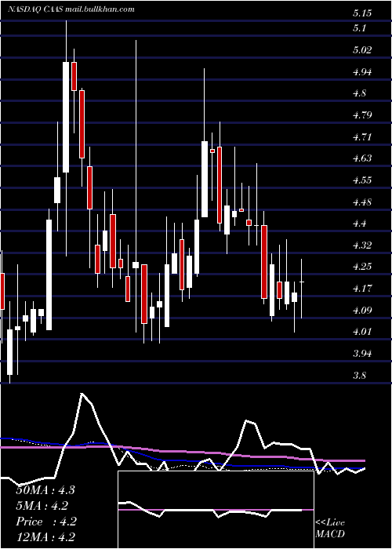
Task: Click the 5MA : 4.2 readout
Action: (42, 506)
